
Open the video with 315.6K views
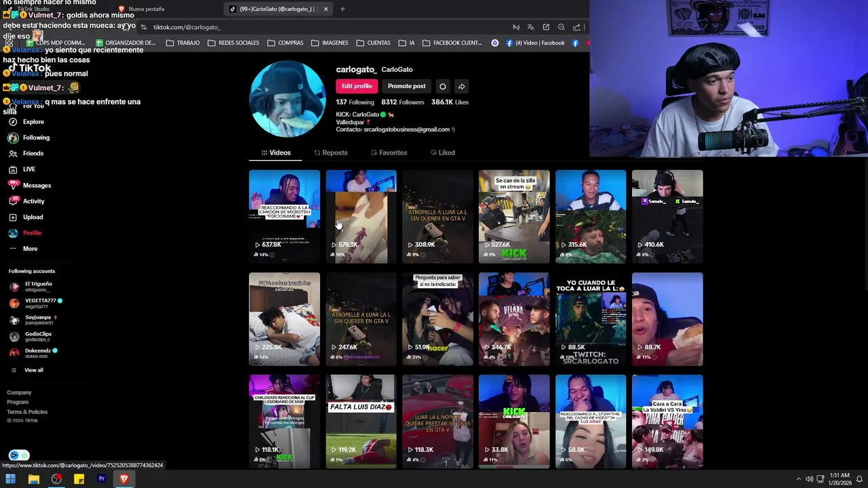(x=591, y=216)
